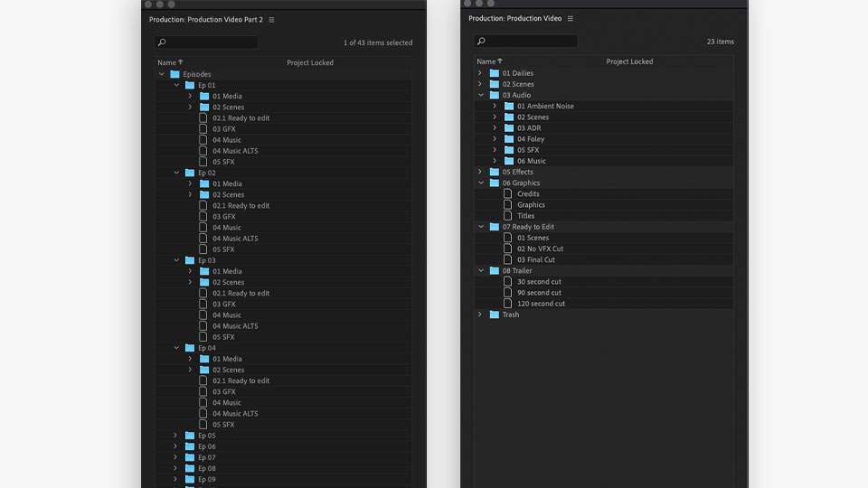
Task: Select the 'Ep 09' folder row
Action: (x=283, y=479)
